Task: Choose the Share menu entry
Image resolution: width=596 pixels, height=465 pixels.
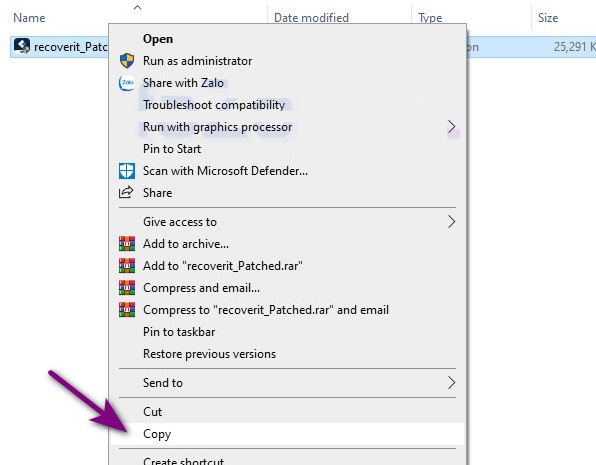Action: click(288, 193)
